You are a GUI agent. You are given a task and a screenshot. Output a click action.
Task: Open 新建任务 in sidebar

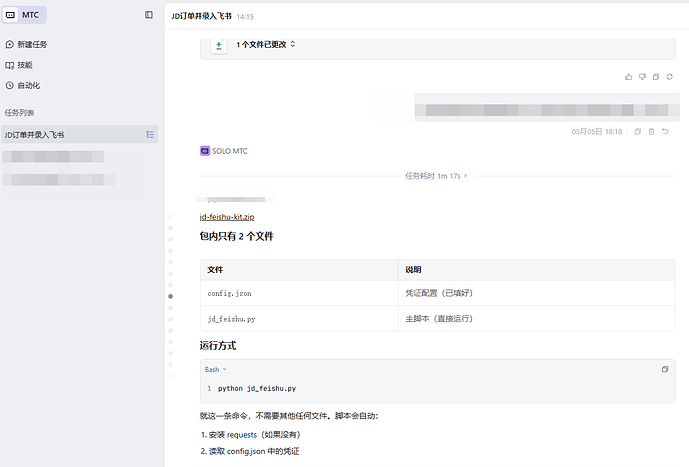(26, 44)
